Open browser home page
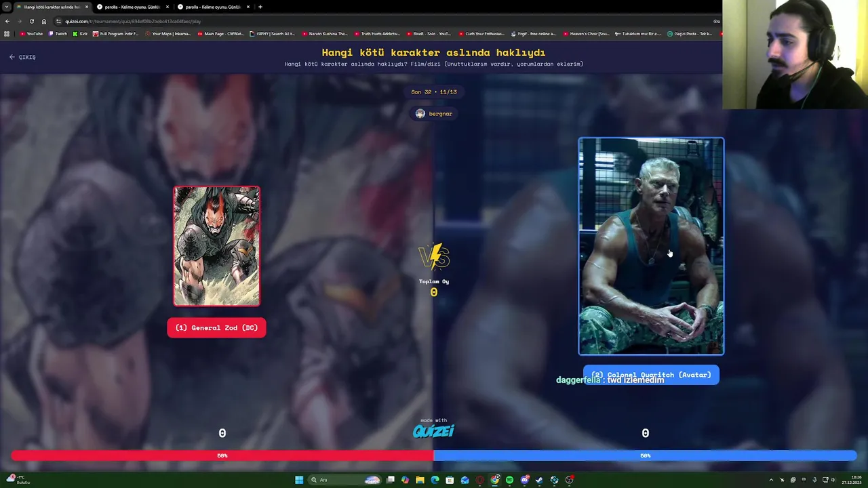 (x=44, y=21)
